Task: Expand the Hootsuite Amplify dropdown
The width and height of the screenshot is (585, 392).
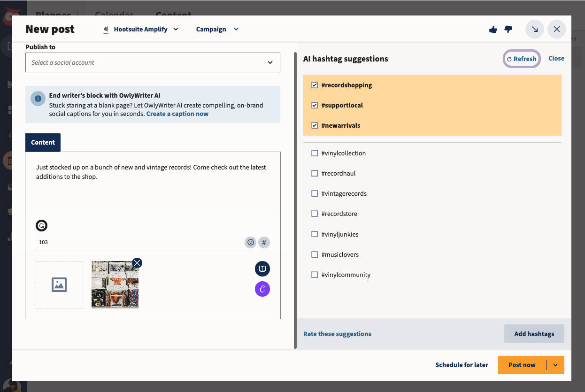Action: [141, 29]
